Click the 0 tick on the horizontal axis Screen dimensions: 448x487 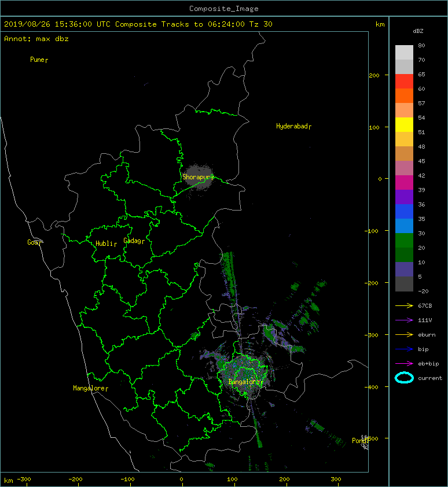(x=181, y=479)
